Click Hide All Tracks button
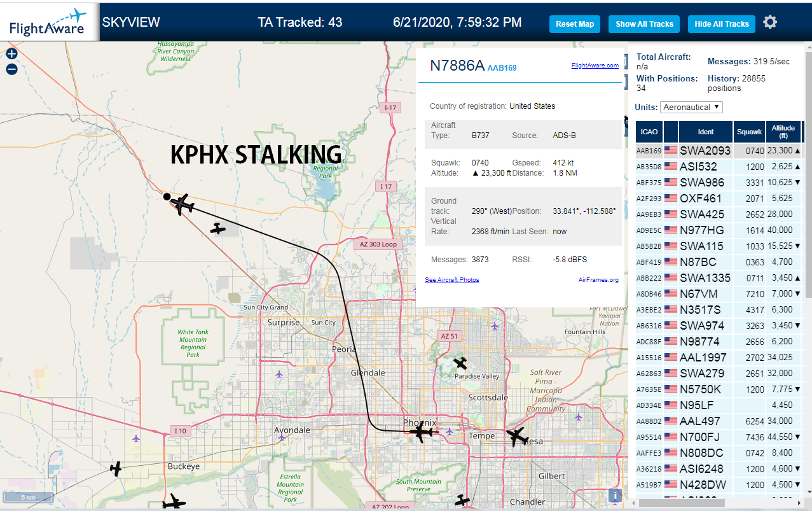Screen dimensions: 812x511 coord(722,24)
